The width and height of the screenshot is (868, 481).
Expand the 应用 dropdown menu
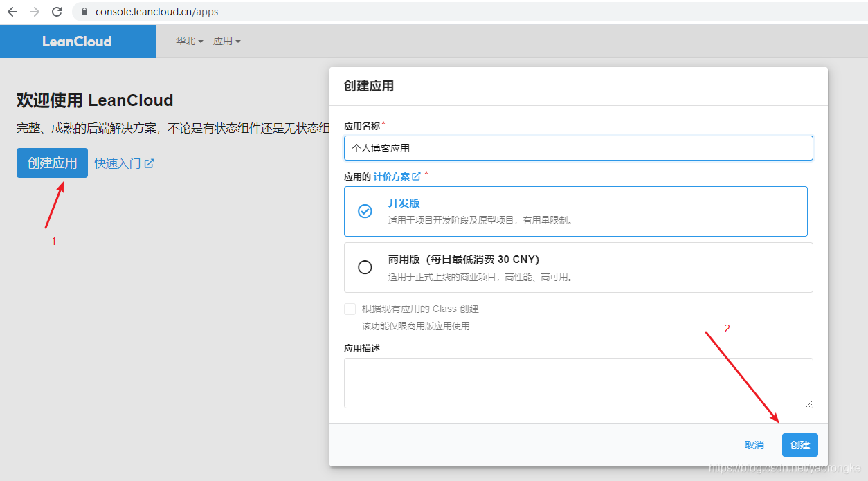[227, 42]
